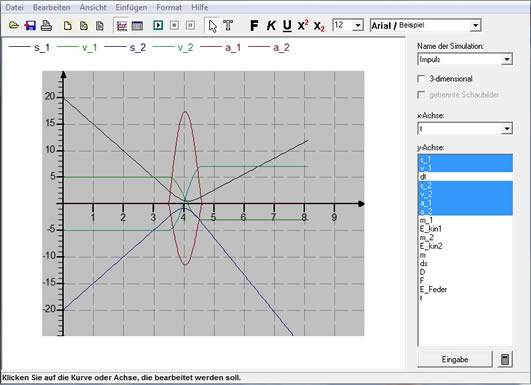Open the Format menu
Image resolution: width=531 pixels, height=385 pixels.
pyautogui.click(x=169, y=7)
